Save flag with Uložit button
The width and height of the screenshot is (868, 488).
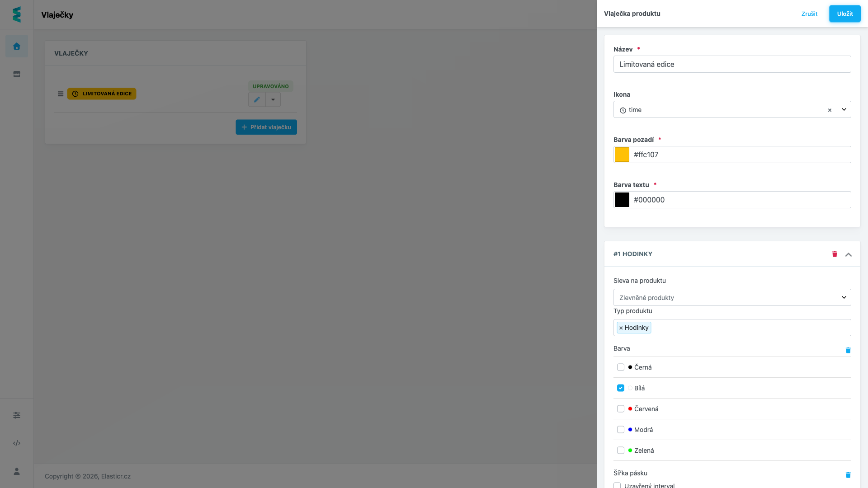click(845, 14)
